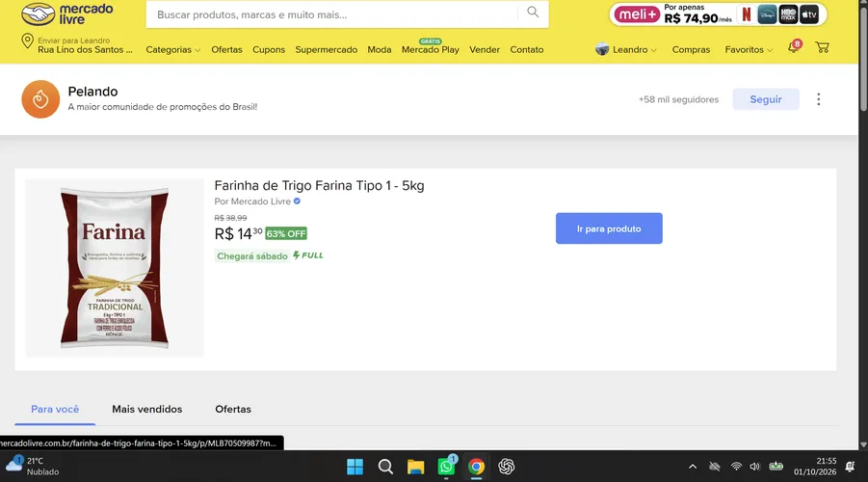This screenshot has height=482, width=868.
Task: Open Mercado Play menu item
Action: click(430, 49)
